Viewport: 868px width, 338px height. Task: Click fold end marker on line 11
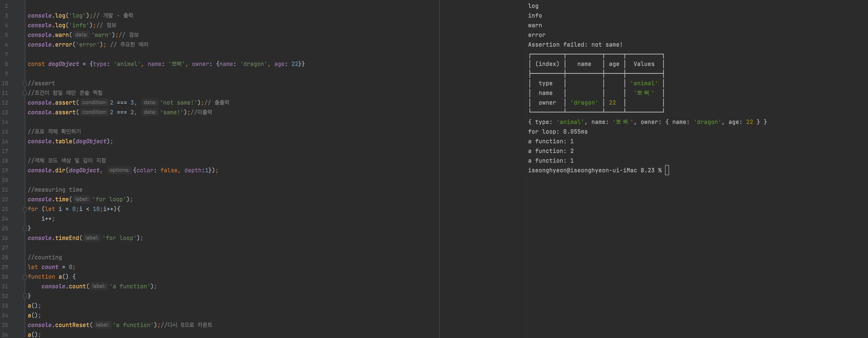pyautogui.click(x=25, y=93)
